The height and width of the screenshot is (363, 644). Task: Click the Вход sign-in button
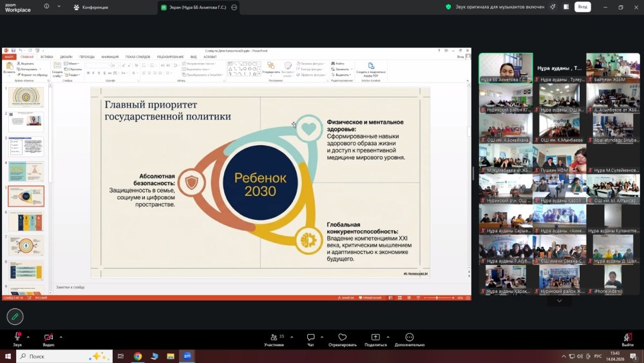click(x=582, y=7)
